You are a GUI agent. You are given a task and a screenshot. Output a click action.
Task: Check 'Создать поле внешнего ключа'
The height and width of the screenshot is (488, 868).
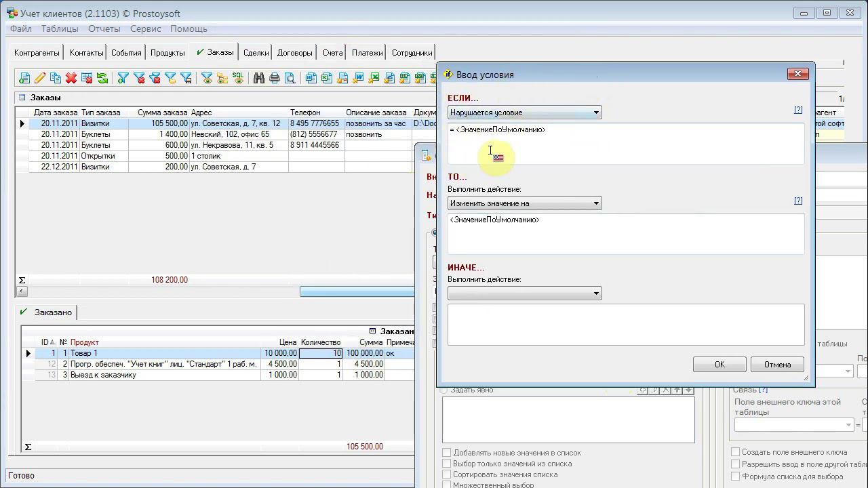pos(735,452)
